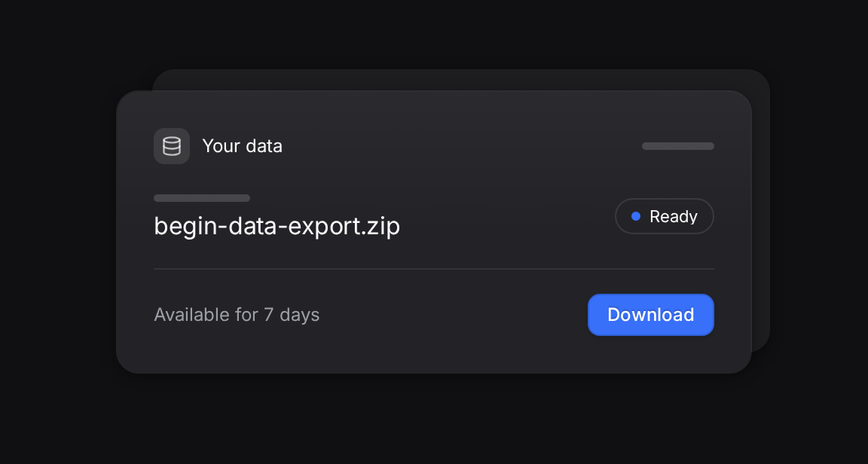Click the "Available for 7 days" notice
The image size is (868, 464).
237,315
